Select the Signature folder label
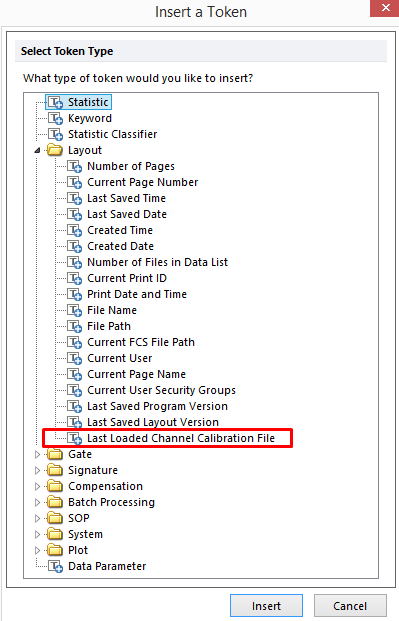399x621 pixels. click(93, 470)
